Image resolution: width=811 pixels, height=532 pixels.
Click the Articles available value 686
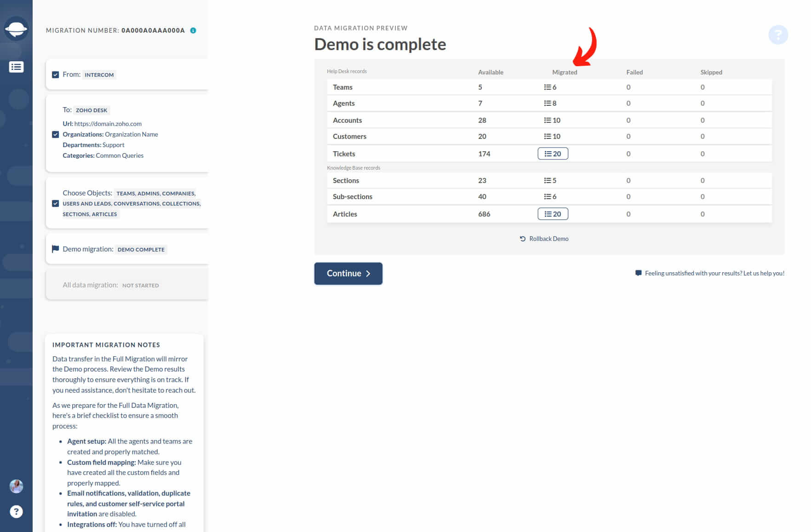pyautogui.click(x=484, y=214)
